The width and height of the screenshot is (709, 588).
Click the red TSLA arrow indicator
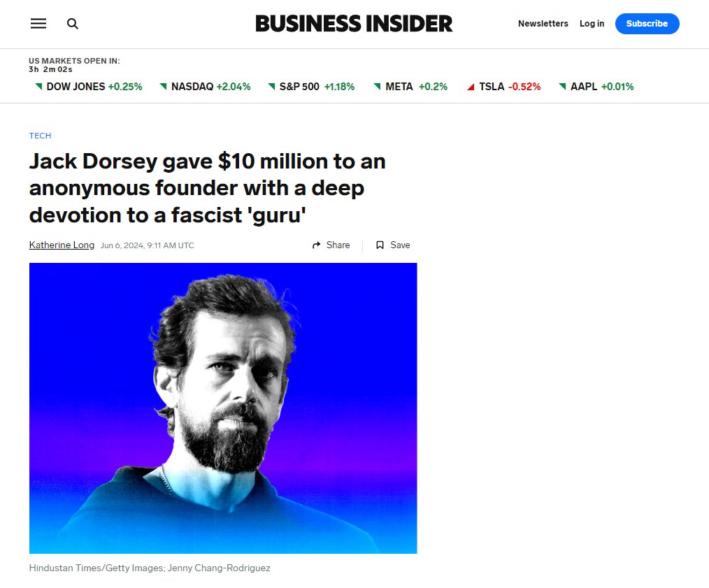tap(471, 87)
